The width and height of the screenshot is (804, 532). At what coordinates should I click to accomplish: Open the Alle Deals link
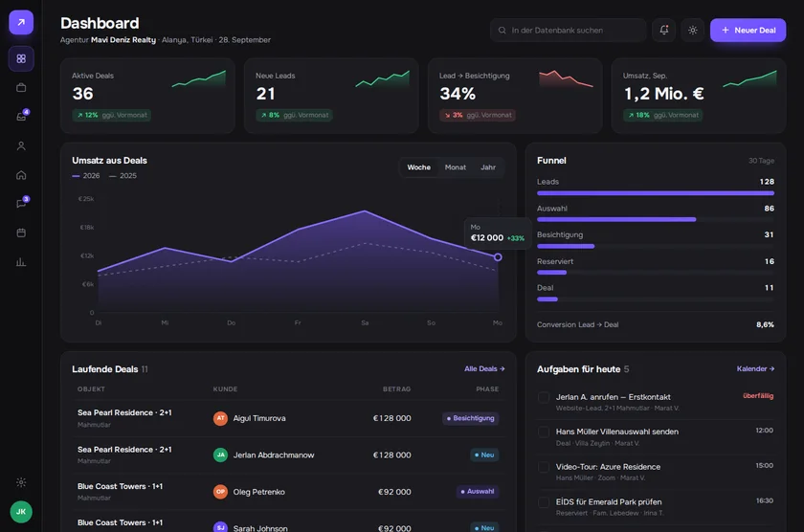click(x=484, y=368)
